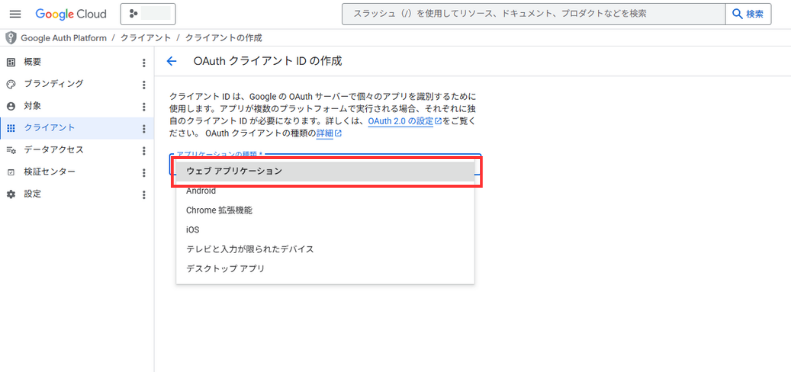The image size is (791, 372).
Task: Click the 検索 search button
Action: tap(749, 14)
